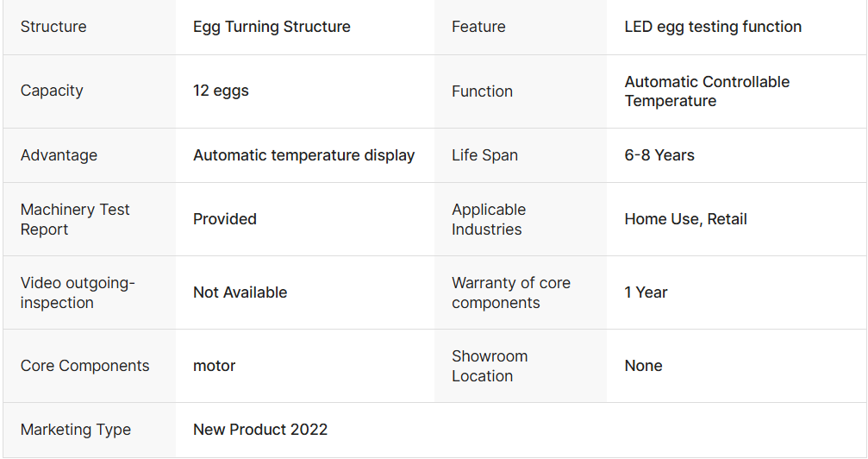This screenshot has height=459, width=868.
Task: Select the 'Egg Turning Structure' value
Action: [272, 27]
